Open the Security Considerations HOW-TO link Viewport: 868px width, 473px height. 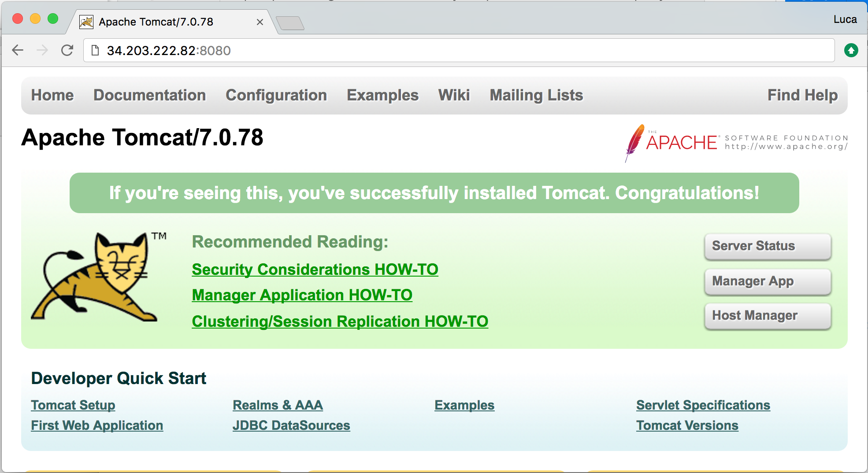click(x=315, y=269)
